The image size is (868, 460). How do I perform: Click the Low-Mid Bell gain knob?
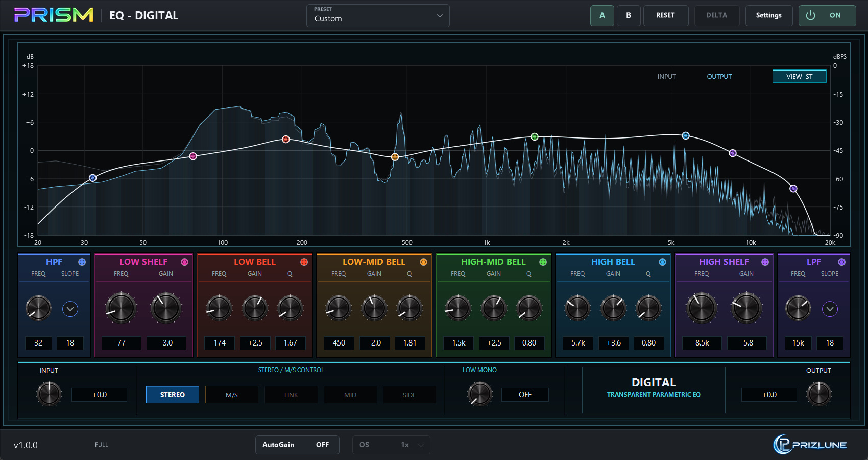pos(374,308)
